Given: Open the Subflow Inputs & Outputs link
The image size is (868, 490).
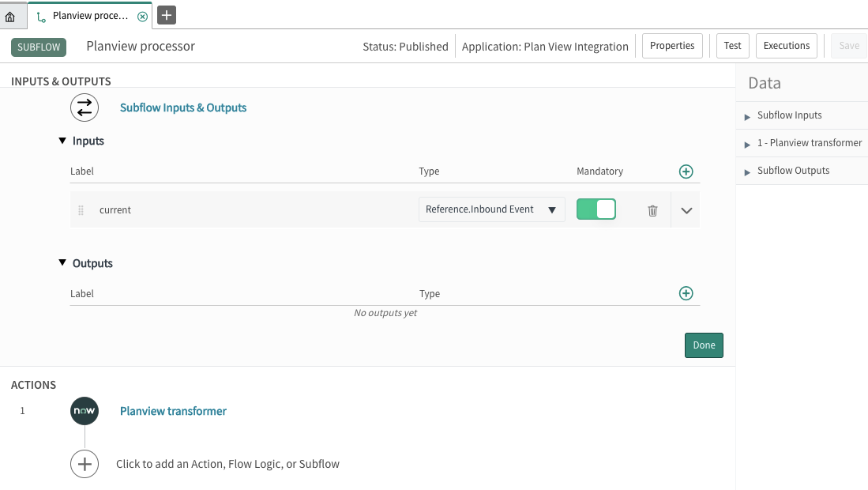Looking at the screenshot, I should [x=183, y=107].
